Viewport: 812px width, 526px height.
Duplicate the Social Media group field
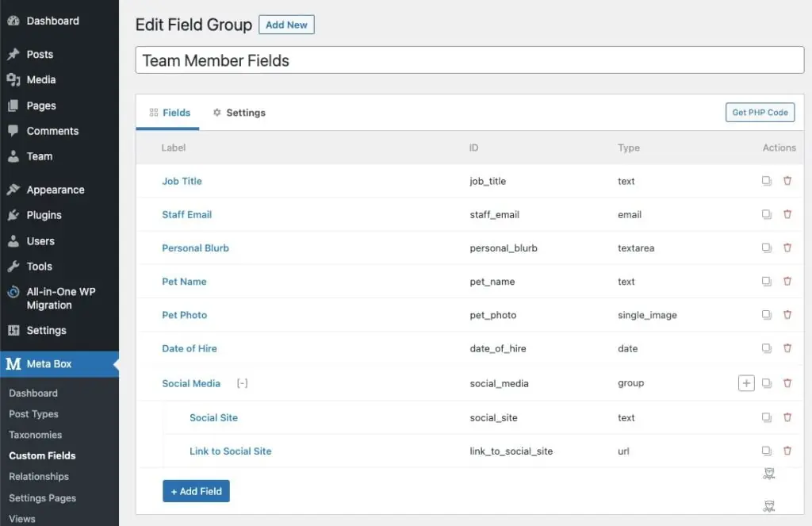[767, 383]
